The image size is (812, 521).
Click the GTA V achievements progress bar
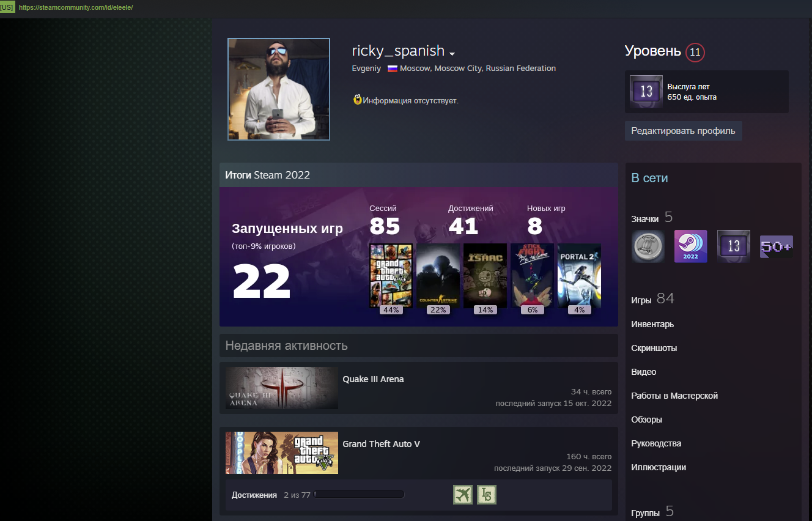(360, 494)
